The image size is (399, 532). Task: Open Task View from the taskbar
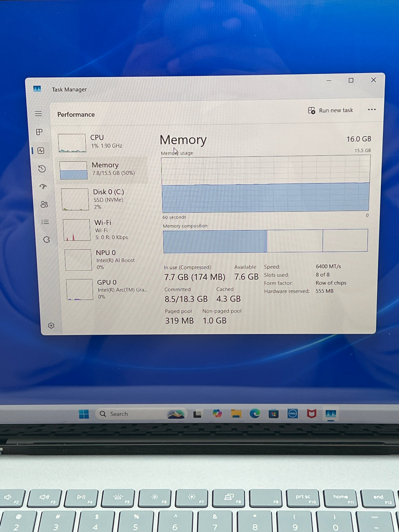[x=197, y=414]
